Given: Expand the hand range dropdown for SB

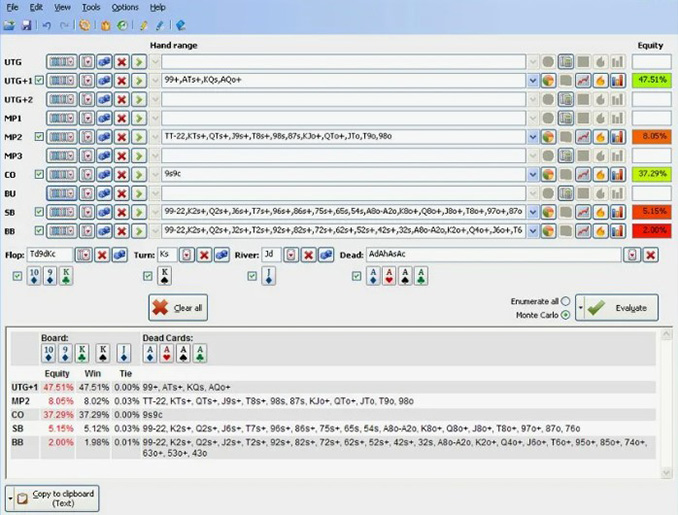Looking at the screenshot, I should pos(532,212).
